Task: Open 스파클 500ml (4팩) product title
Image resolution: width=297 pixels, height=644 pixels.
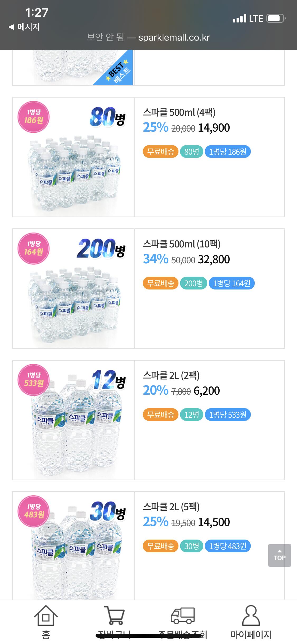Action: (179, 112)
